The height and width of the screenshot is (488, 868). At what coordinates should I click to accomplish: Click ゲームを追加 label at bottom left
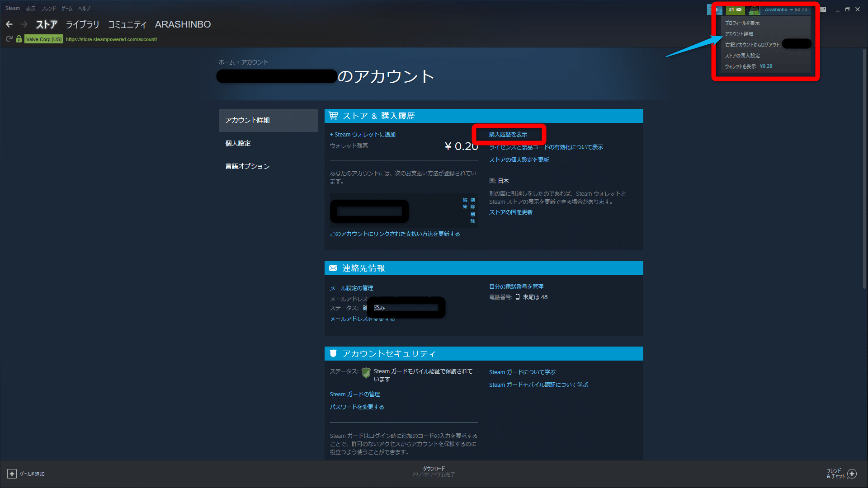point(32,474)
